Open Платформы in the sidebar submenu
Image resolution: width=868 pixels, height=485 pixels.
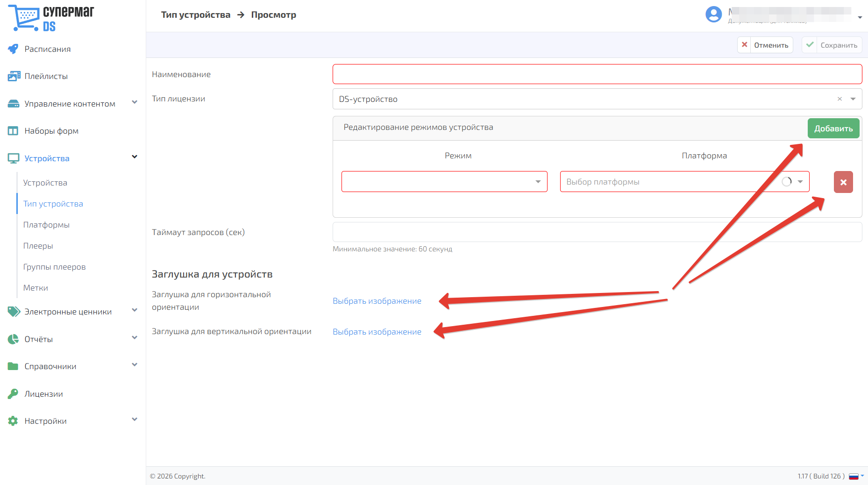[46, 225]
